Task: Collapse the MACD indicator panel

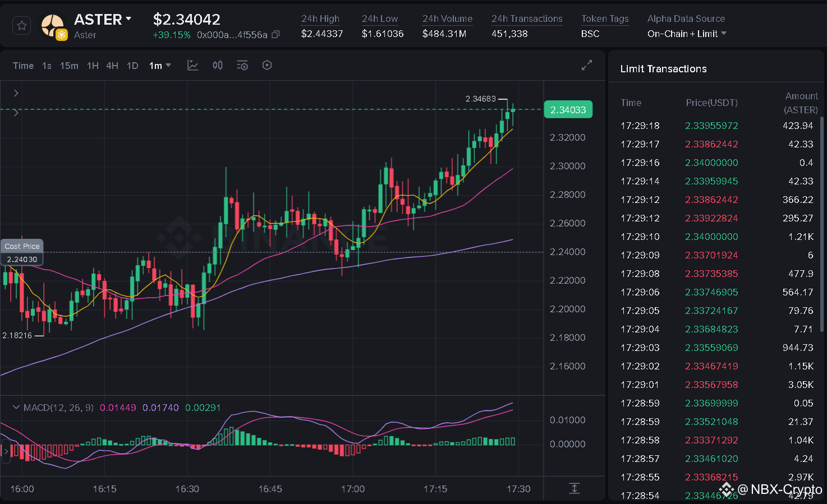Action: click(x=16, y=408)
